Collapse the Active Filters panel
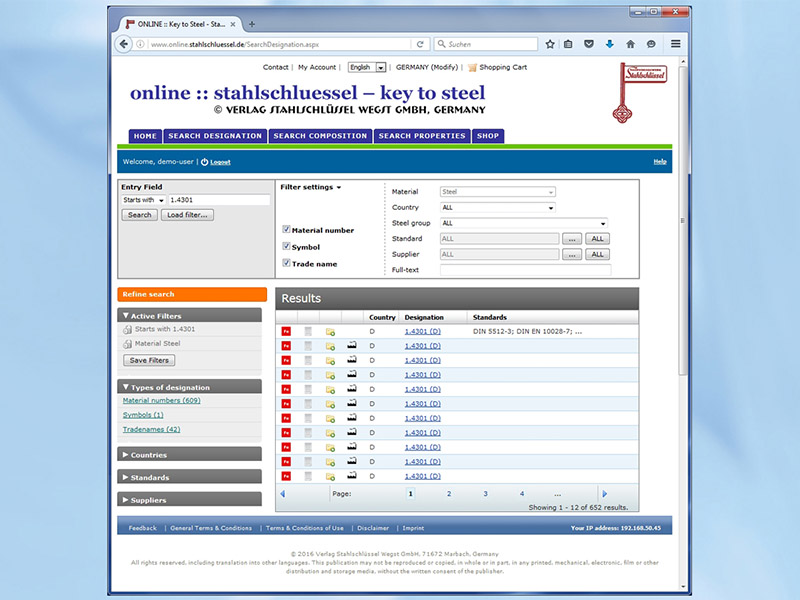800x600 pixels. pos(189,316)
